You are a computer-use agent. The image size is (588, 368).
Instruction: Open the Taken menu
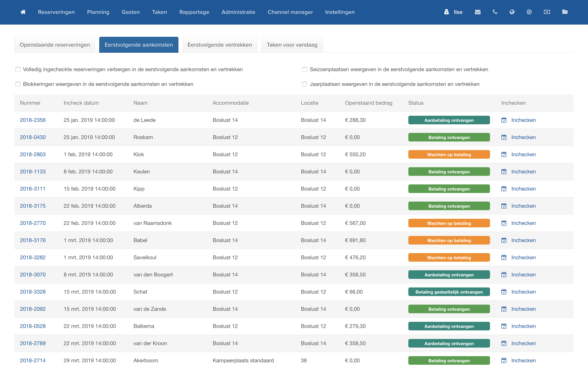(160, 12)
